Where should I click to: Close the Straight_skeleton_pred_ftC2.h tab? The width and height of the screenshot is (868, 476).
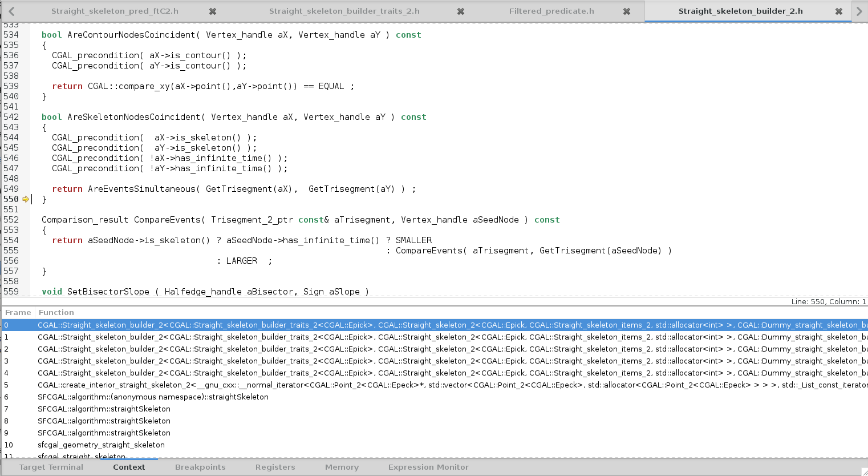212,11
